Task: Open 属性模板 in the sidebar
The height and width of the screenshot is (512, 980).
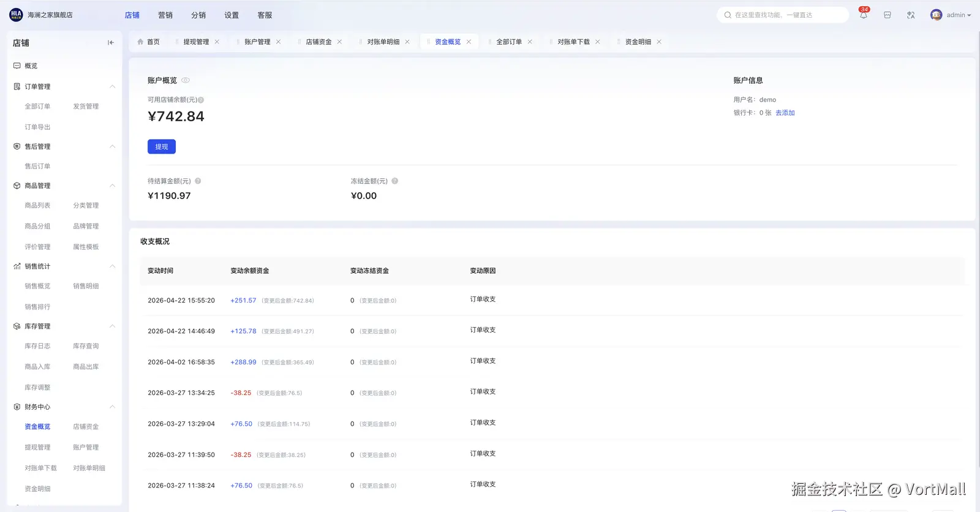Action: coord(86,247)
